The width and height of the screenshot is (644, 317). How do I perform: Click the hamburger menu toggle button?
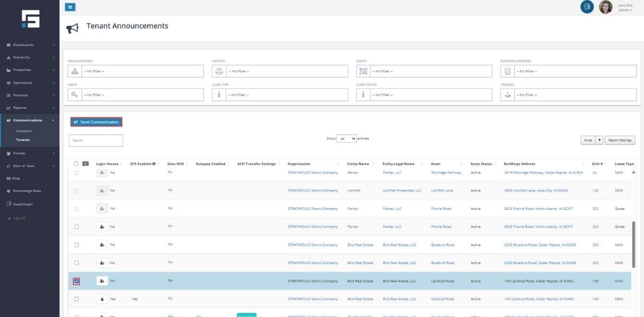pyautogui.click(x=70, y=7)
